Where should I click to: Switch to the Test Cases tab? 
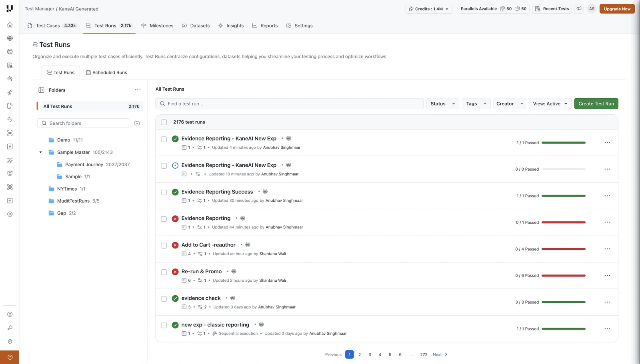(x=52, y=26)
